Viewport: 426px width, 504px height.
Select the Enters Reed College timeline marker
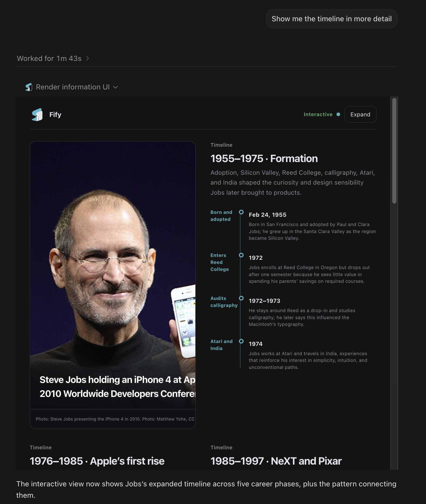[x=241, y=255]
